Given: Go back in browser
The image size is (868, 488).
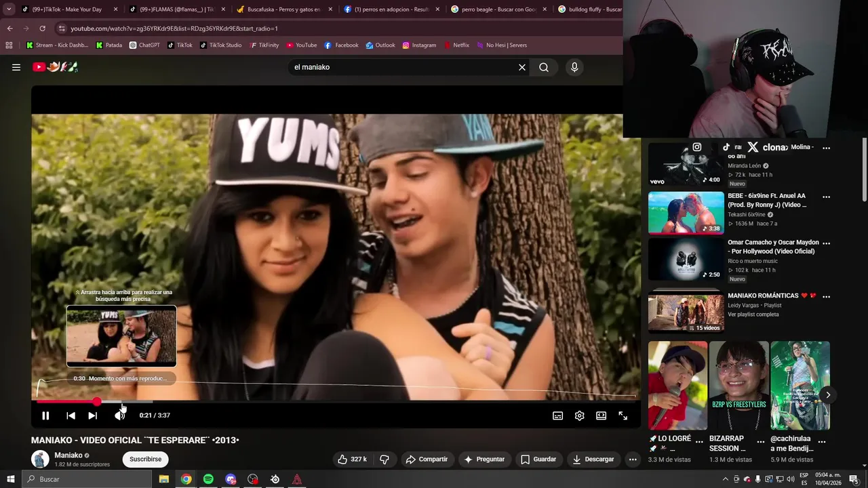Looking at the screenshot, I should pyautogui.click(x=9, y=28).
